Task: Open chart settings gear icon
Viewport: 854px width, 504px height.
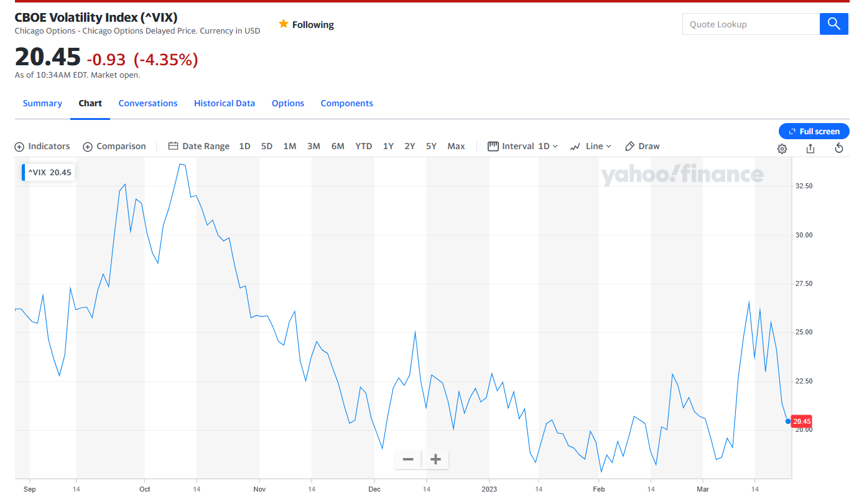Action: click(782, 149)
